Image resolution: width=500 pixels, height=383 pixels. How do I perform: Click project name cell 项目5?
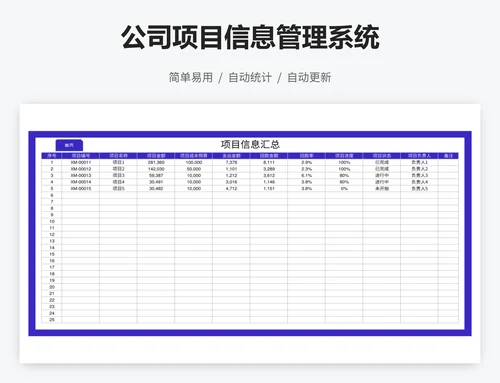[x=118, y=189]
